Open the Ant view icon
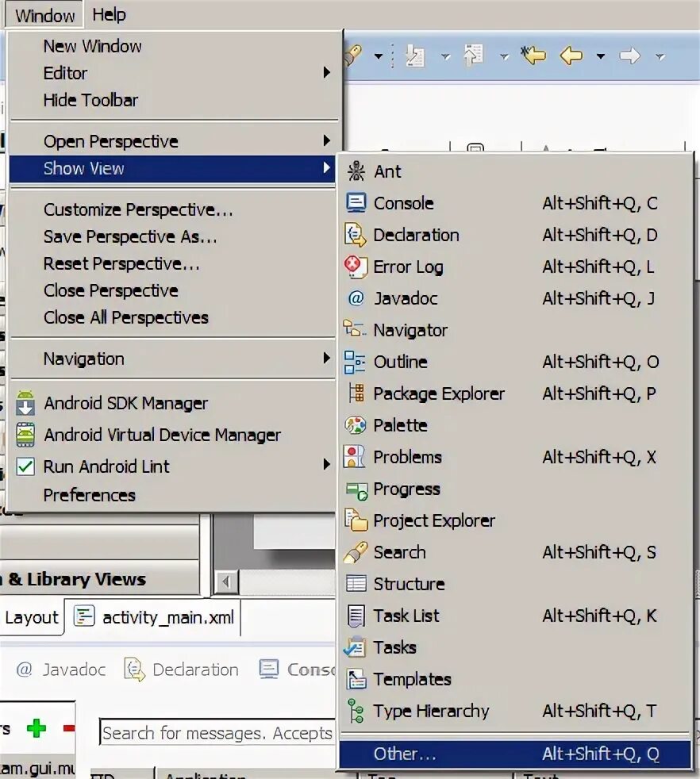The width and height of the screenshot is (700, 779). tap(356, 171)
